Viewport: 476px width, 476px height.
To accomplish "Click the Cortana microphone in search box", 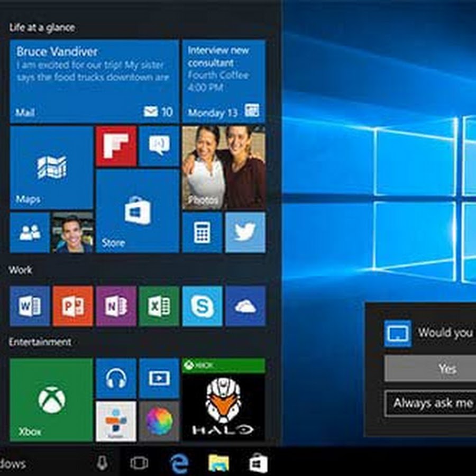I will pos(103,464).
